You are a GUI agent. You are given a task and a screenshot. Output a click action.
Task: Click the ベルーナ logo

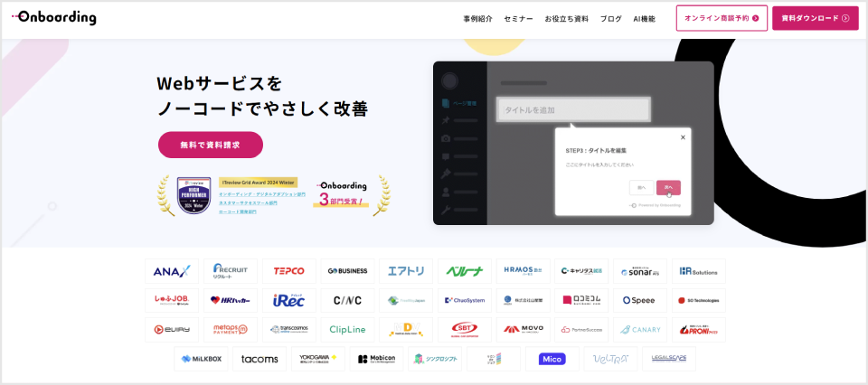pyautogui.click(x=465, y=271)
